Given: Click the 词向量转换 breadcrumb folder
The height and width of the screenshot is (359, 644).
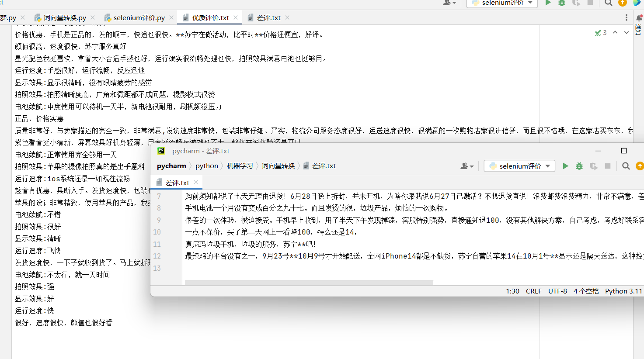Looking at the screenshot, I should (278, 166).
